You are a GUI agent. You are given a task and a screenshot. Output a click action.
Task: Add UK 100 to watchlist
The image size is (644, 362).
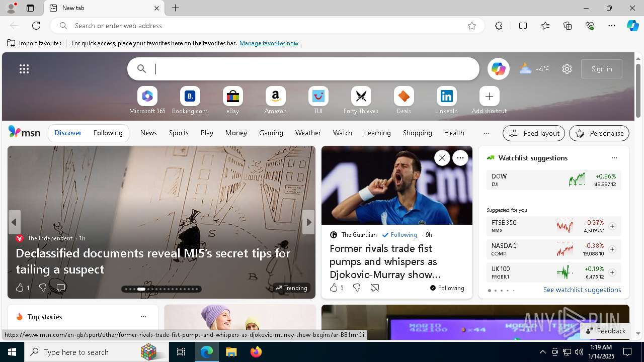pos(612,273)
